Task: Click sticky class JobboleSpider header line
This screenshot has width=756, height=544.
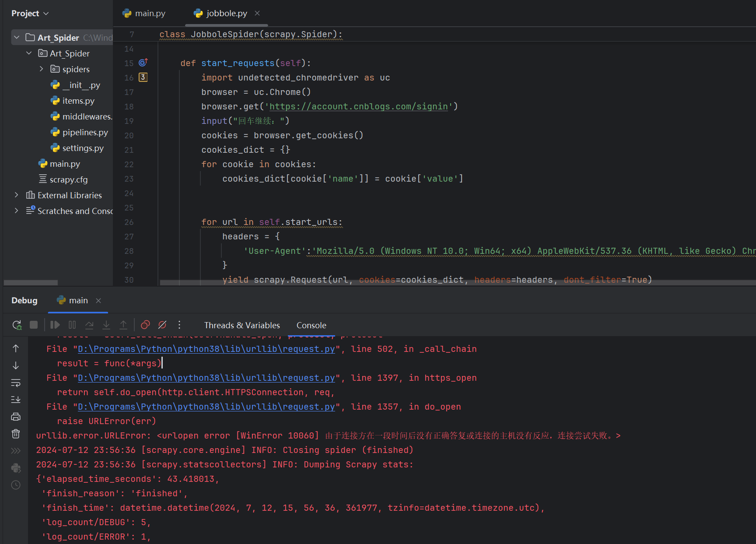Action: tap(251, 34)
